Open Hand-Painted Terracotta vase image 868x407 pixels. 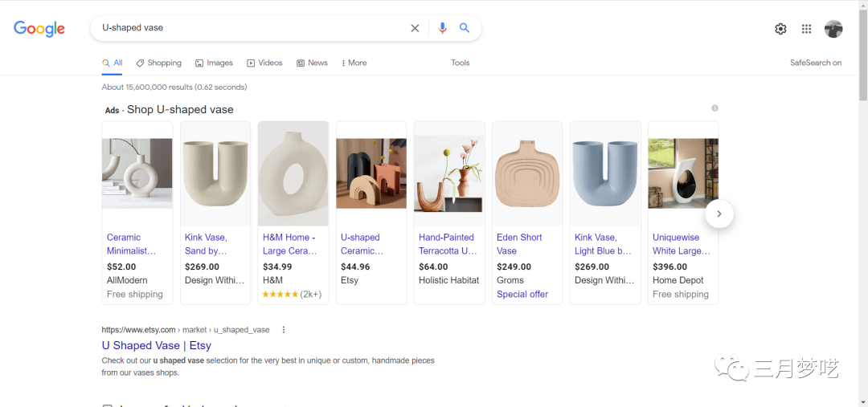449,173
